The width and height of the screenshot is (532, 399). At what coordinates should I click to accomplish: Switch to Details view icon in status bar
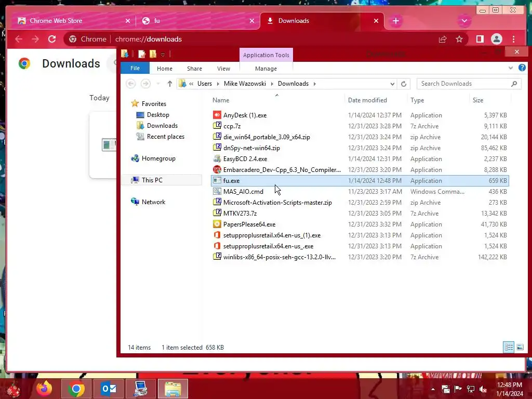pos(509,347)
